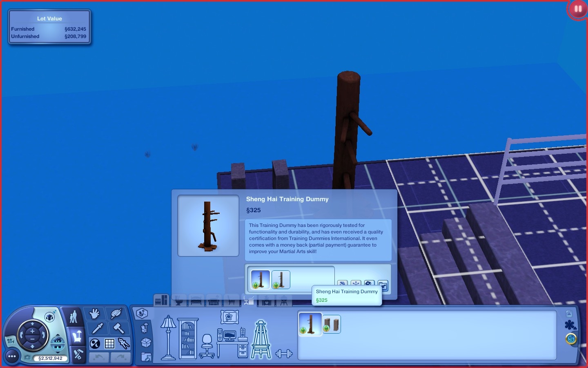Viewport: 588px width, 368px height.
Task: Select the lamp lighting category
Action: pyautogui.click(x=168, y=337)
